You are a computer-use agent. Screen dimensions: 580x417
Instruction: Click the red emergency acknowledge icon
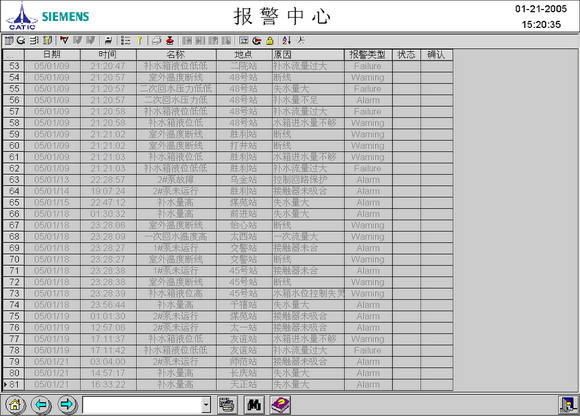pyautogui.click(x=170, y=40)
